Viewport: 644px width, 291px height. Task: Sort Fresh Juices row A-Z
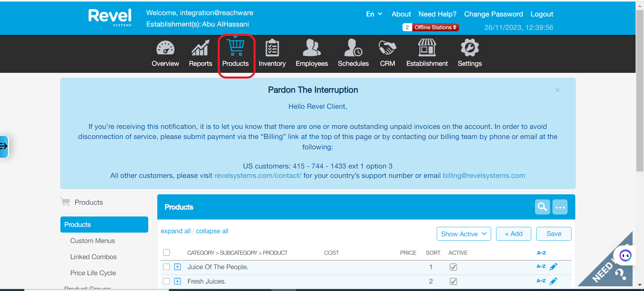click(541, 281)
